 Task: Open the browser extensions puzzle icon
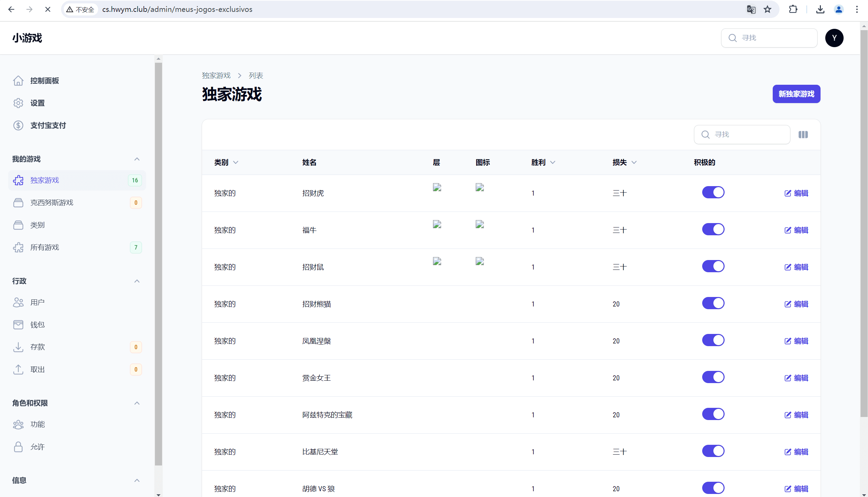coord(793,9)
